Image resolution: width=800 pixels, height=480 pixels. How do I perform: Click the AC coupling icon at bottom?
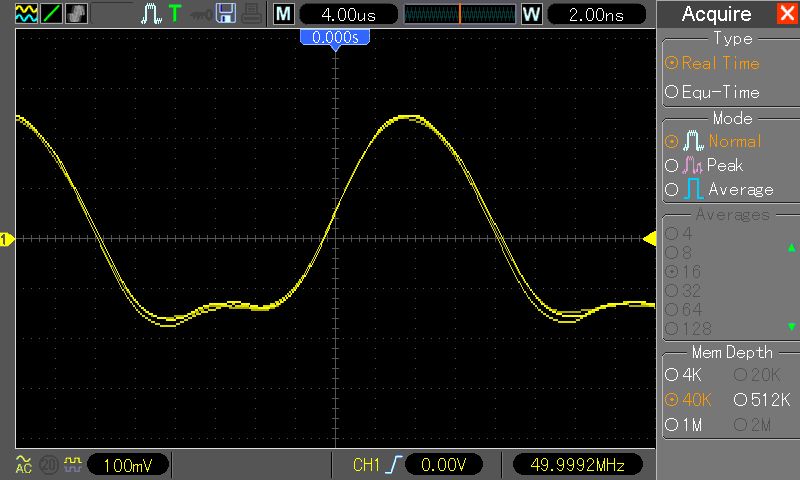23,465
